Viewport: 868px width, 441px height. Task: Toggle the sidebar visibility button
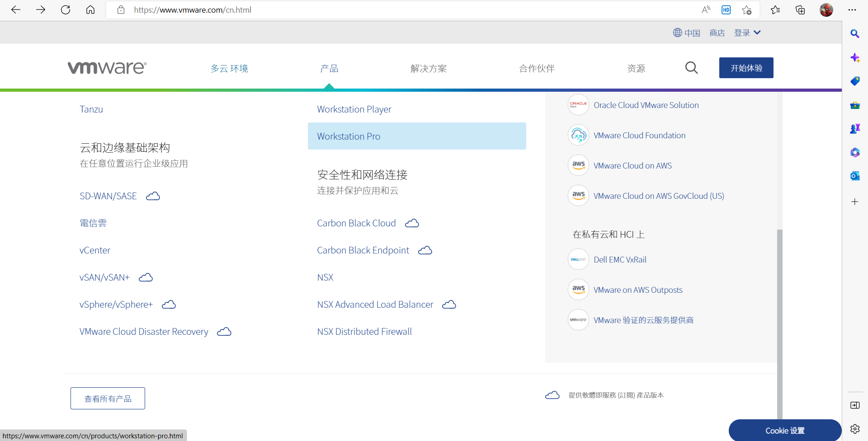[855, 405]
